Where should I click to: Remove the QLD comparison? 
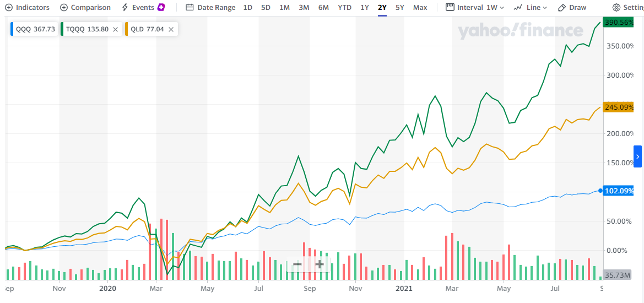point(171,29)
